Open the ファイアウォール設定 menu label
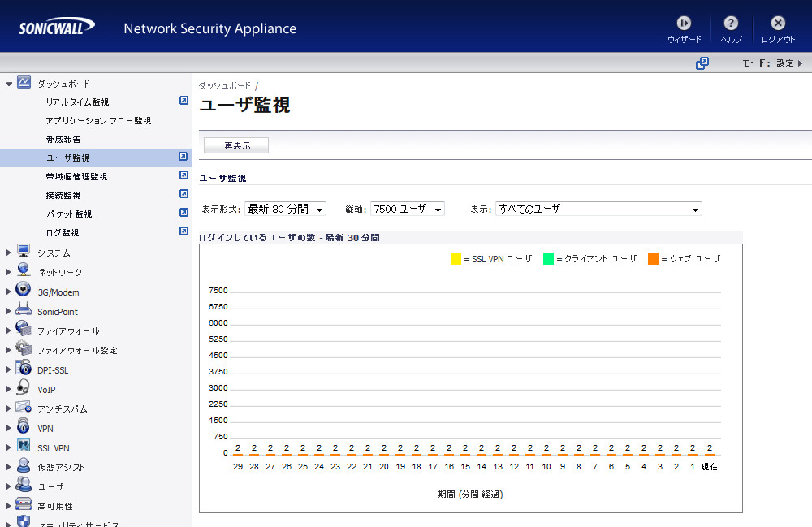 coord(77,351)
